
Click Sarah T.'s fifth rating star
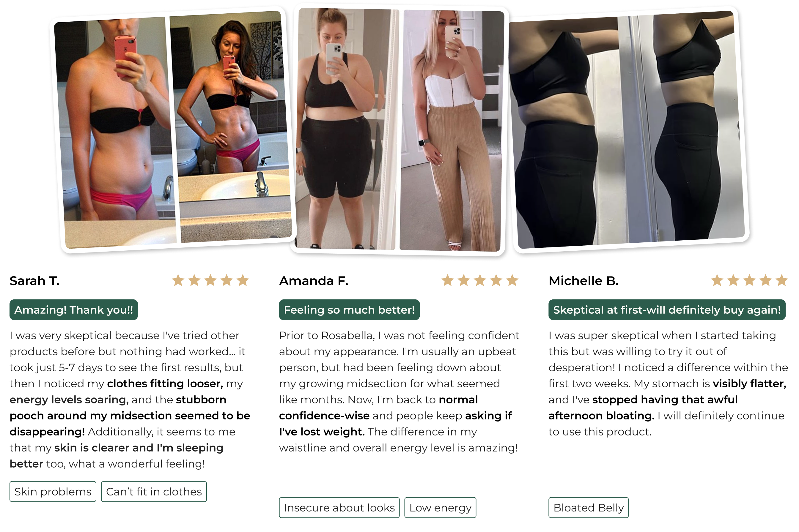coord(243,281)
